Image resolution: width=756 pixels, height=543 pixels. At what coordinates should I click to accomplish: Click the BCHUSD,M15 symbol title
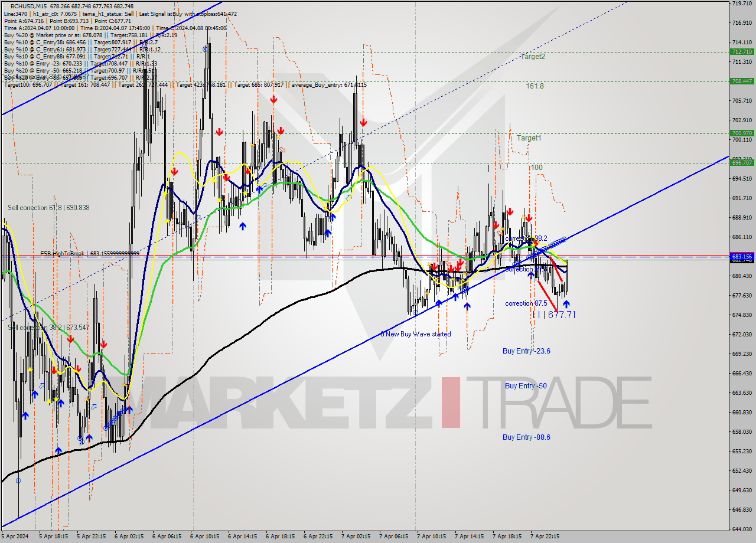[27, 6]
